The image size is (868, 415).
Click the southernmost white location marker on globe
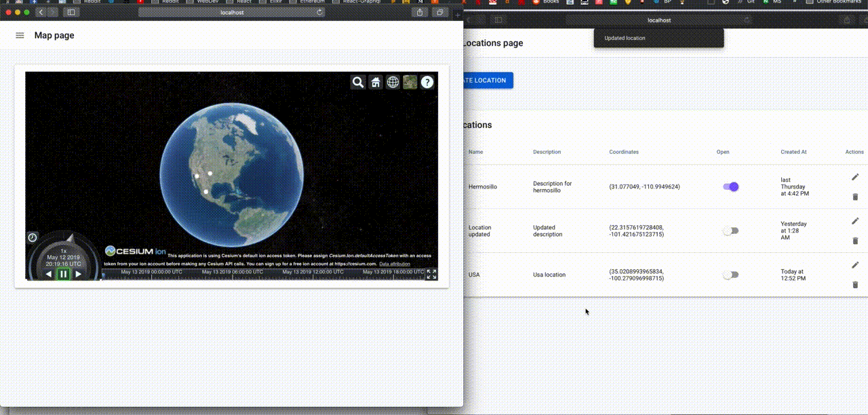[x=206, y=192]
